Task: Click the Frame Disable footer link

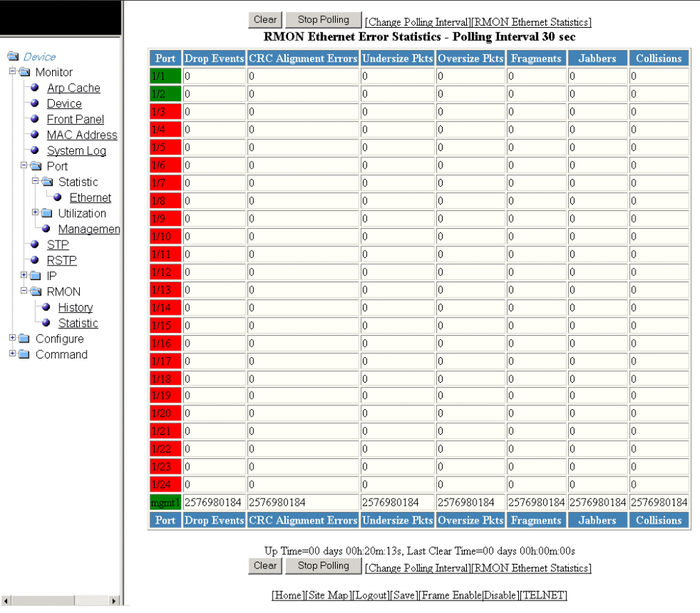Action: click(500, 595)
